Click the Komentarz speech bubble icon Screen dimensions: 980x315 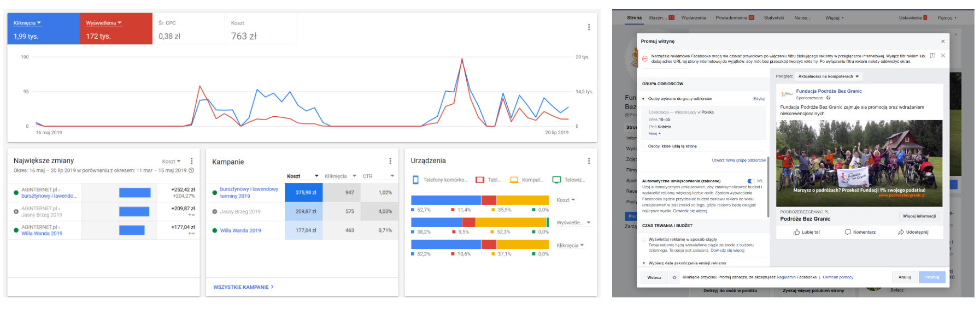point(848,233)
